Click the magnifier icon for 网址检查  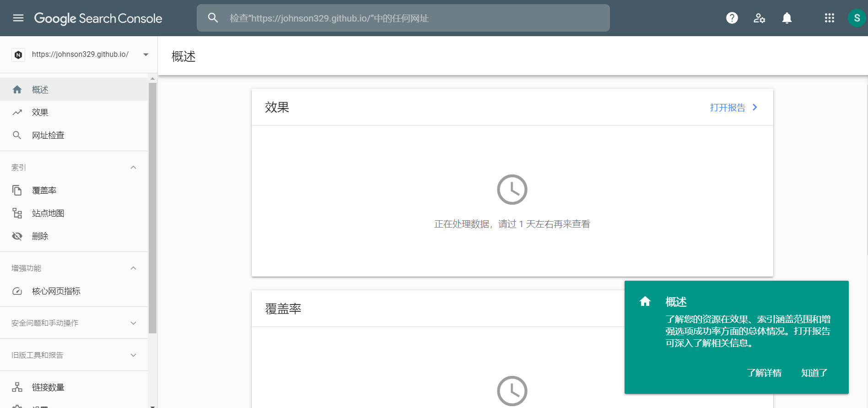pyautogui.click(x=17, y=135)
